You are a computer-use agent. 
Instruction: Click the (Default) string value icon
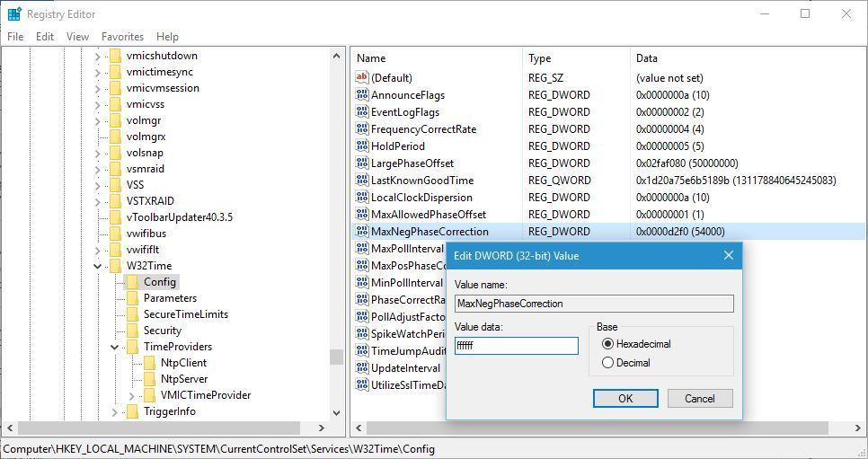pos(362,78)
